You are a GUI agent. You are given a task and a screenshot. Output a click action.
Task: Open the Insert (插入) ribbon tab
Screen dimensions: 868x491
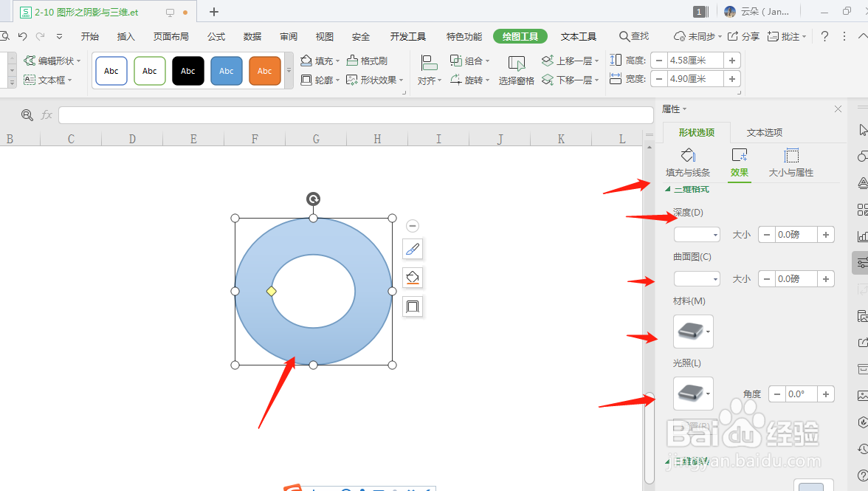click(126, 36)
